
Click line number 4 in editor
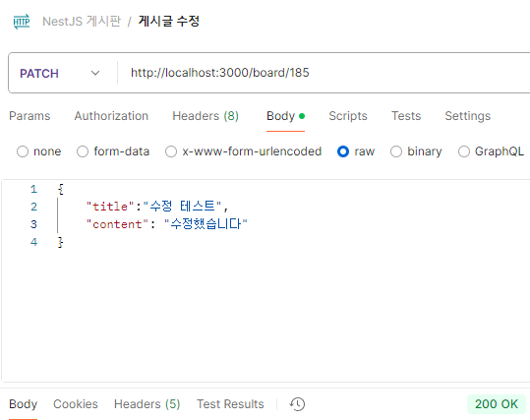click(x=33, y=242)
